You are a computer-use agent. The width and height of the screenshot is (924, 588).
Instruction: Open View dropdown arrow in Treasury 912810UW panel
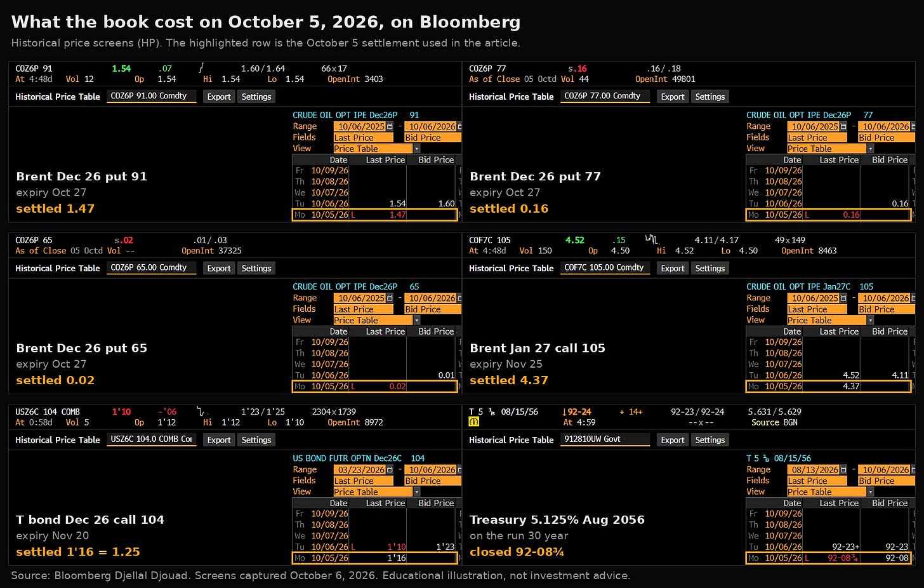coord(870,492)
